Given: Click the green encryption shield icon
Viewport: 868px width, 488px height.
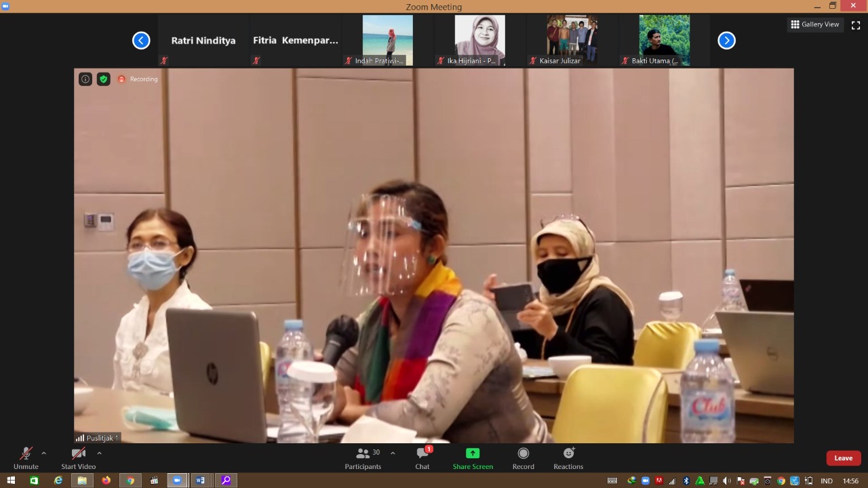Looking at the screenshot, I should pos(103,79).
